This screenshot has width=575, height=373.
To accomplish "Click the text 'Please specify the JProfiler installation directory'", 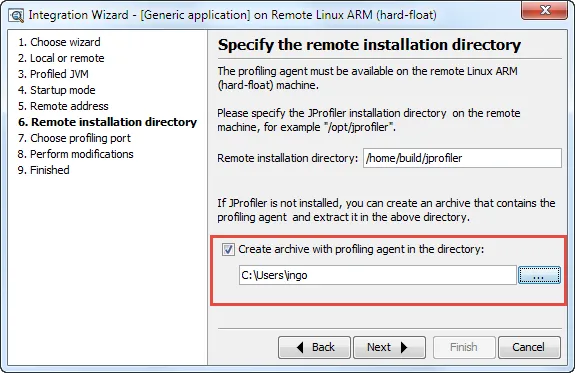I will (332, 113).
